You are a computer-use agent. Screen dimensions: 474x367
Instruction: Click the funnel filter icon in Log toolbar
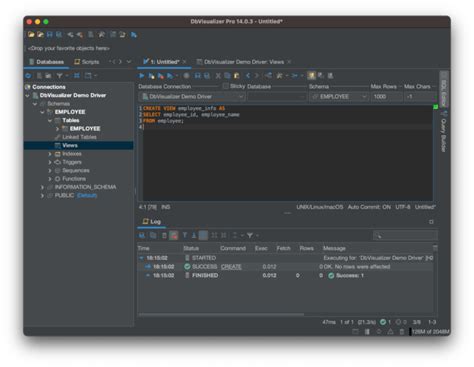coord(250,236)
